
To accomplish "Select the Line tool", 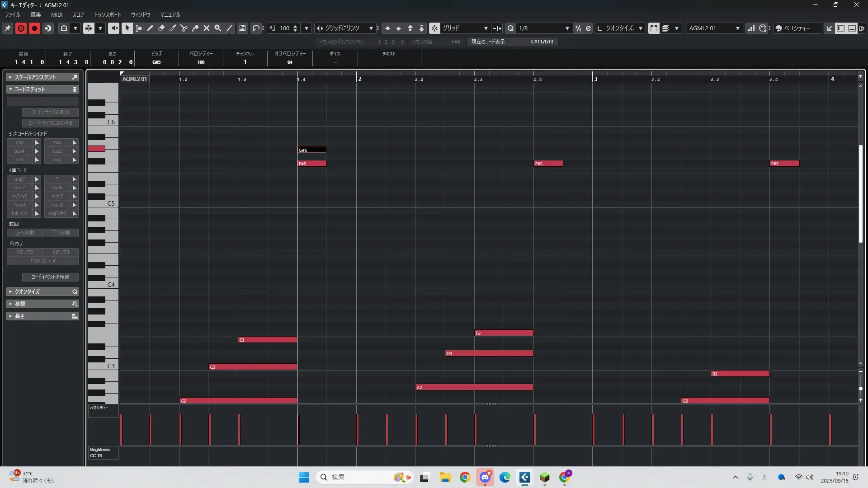I will 230,28.
